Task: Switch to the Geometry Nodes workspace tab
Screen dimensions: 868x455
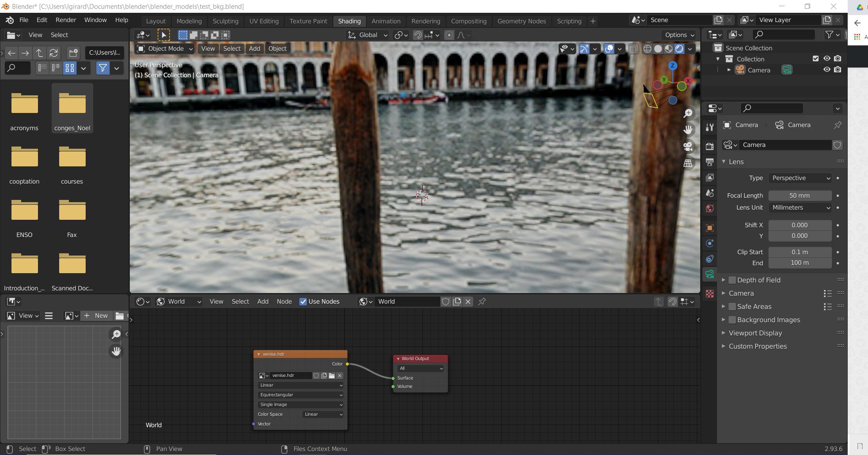Action: tap(521, 21)
